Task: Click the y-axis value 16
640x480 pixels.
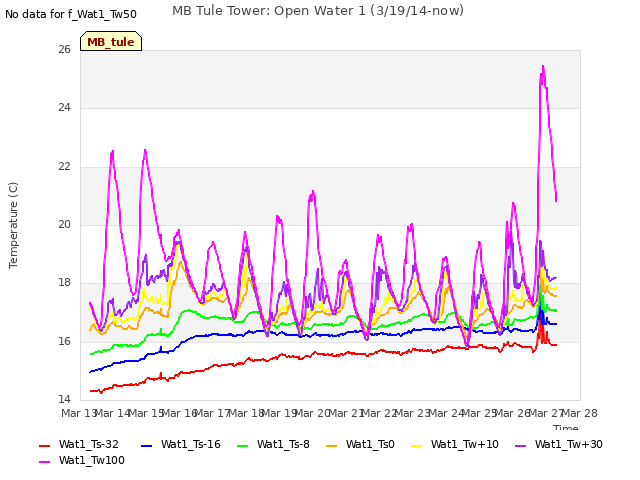Action: tap(64, 341)
